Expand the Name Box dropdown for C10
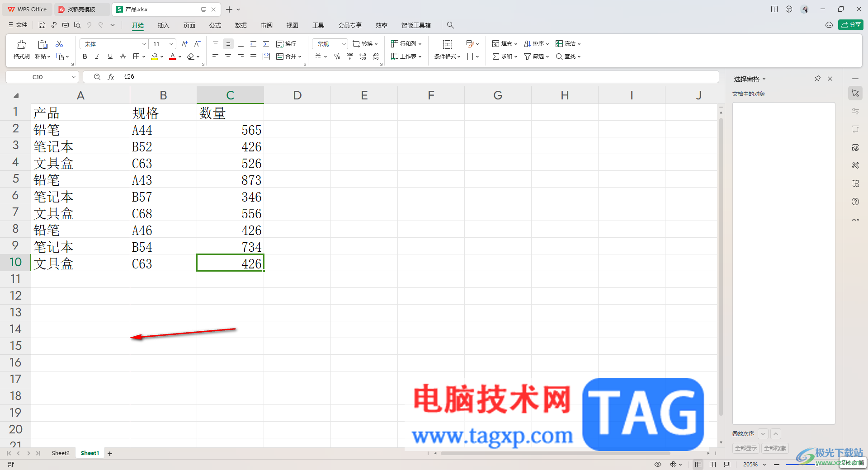This screenshot has height=470, width=868. [x=73, y=77]
